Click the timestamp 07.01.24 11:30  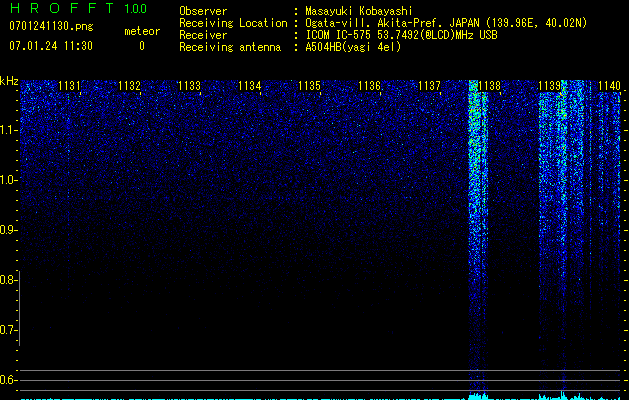pyautogui.click(x=51, y=46)
